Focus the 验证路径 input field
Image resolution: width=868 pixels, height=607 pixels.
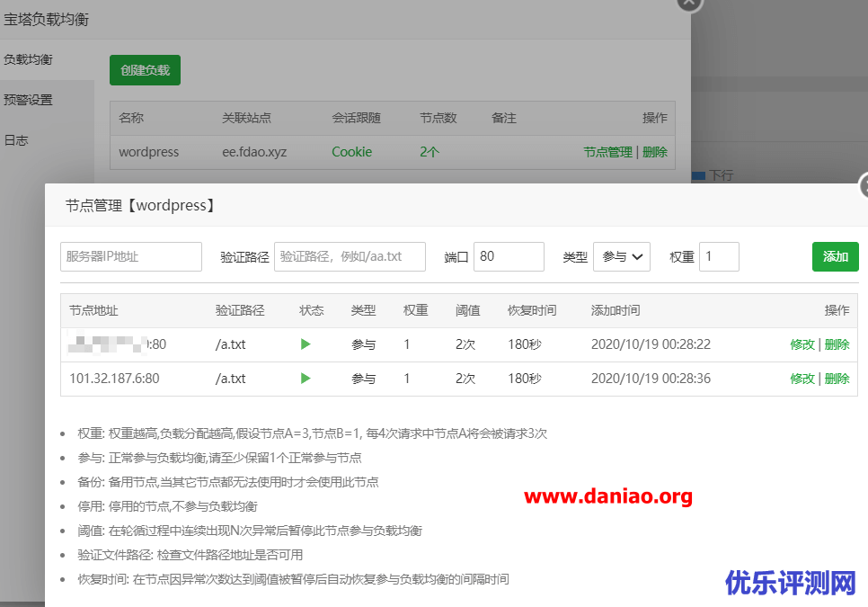click(350, 256)
